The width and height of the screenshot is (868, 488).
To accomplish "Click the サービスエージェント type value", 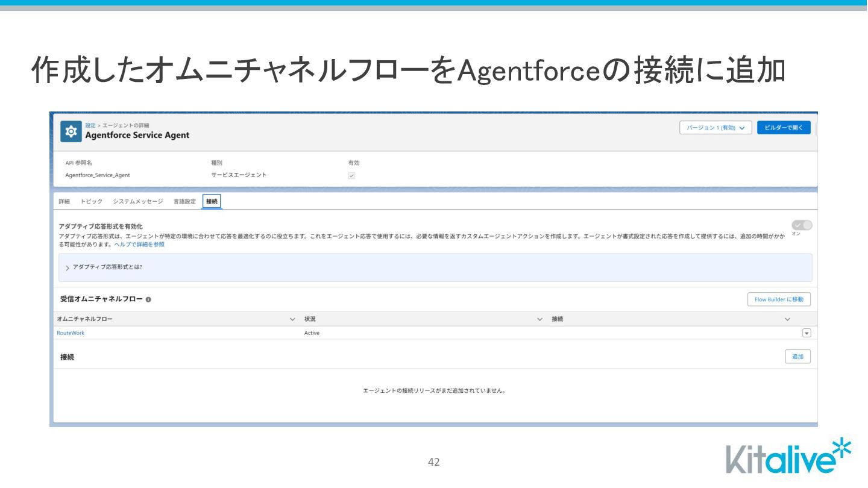I will click(x=239, y=175).
